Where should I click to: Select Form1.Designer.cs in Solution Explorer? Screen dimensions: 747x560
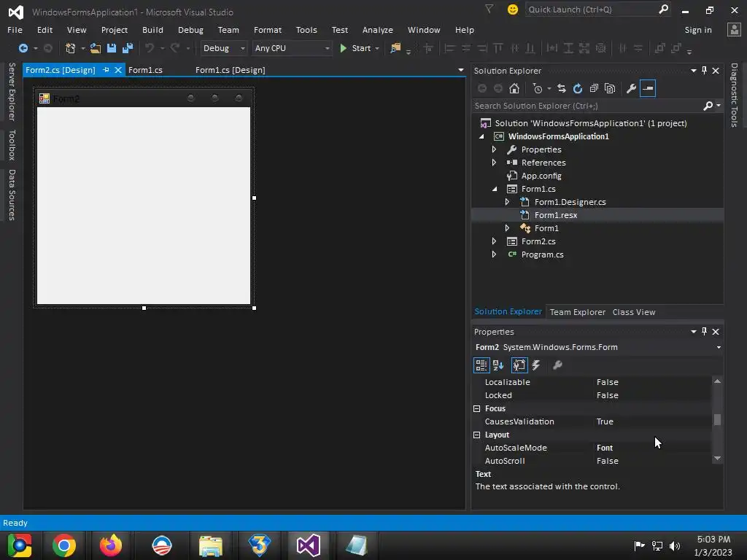(x=570, y=202)
